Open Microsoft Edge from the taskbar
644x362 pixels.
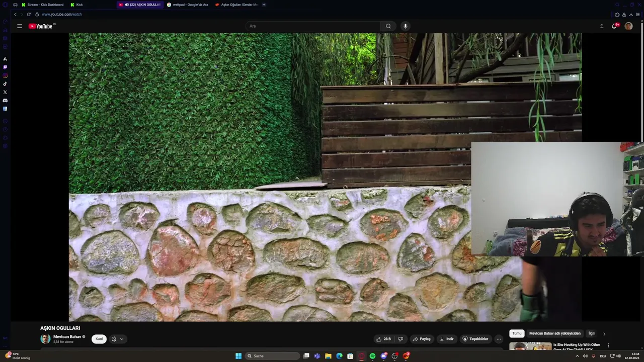[x=339, y=356]
